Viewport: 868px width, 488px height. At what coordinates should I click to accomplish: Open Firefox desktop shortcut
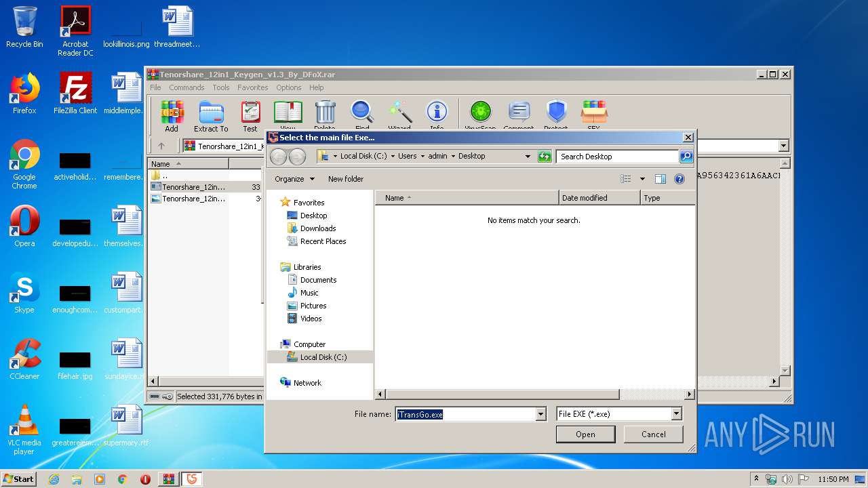(24, 94)
